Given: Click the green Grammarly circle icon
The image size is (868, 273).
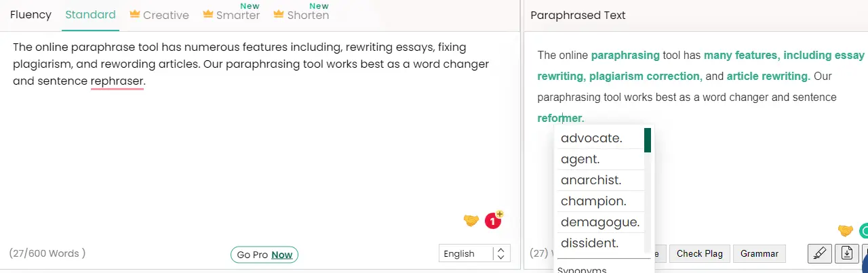Looking at the screenshot, I should coord(863,231).
